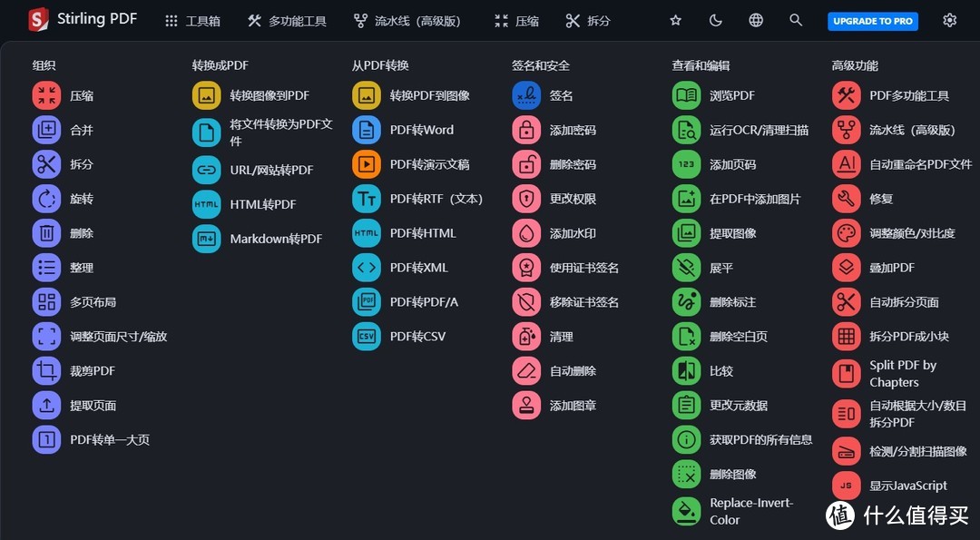Click the show JavaScript (显示JavaScript) icon

pos(846,486)
